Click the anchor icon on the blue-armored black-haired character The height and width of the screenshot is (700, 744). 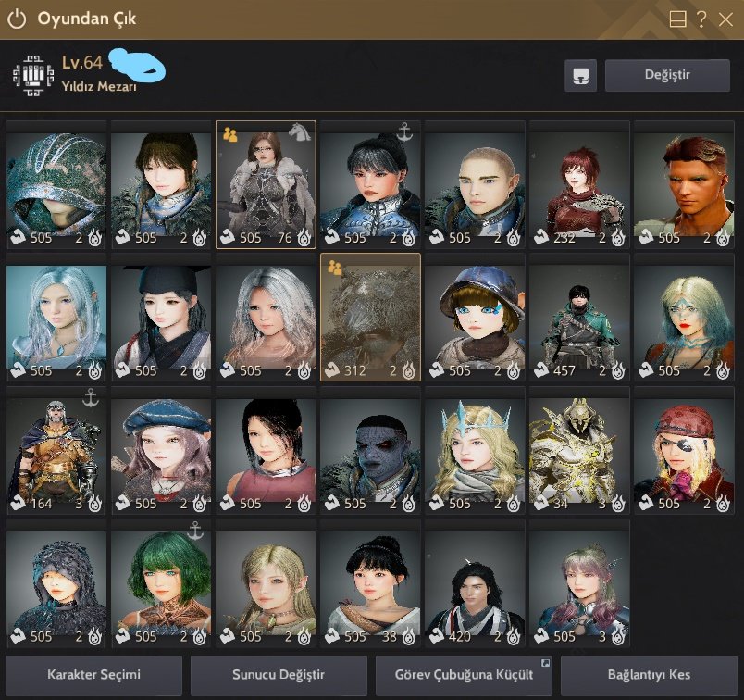click(x=404, y=131)
